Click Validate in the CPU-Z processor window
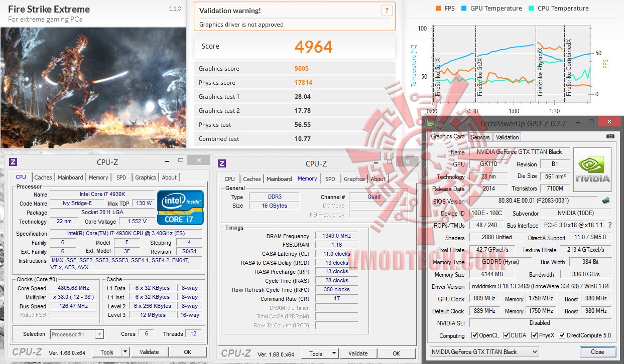This screenshot has height=364, width=624. click(x=149, y=352)
